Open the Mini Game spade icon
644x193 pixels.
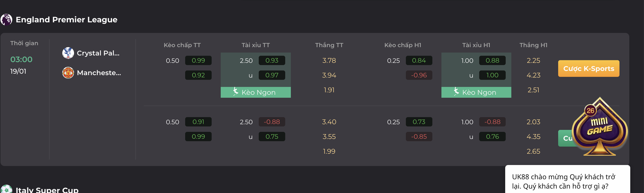coord(600,127)
